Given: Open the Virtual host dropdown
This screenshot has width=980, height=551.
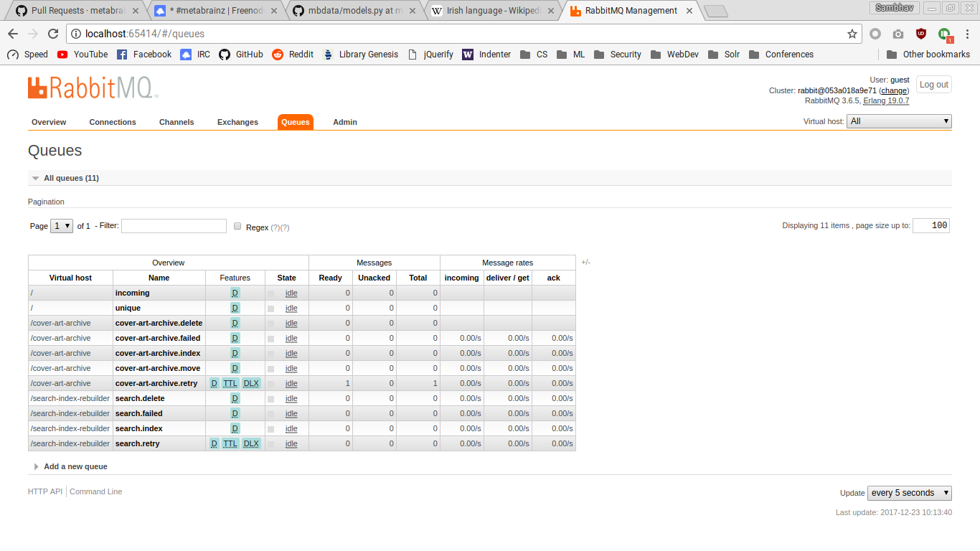Looking at the screenshot, I should (899, 121).
